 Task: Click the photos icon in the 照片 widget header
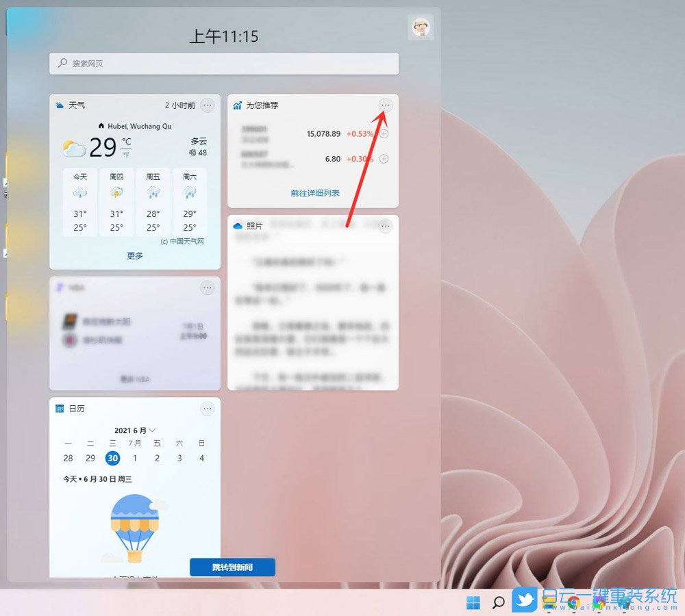point(237,224)
